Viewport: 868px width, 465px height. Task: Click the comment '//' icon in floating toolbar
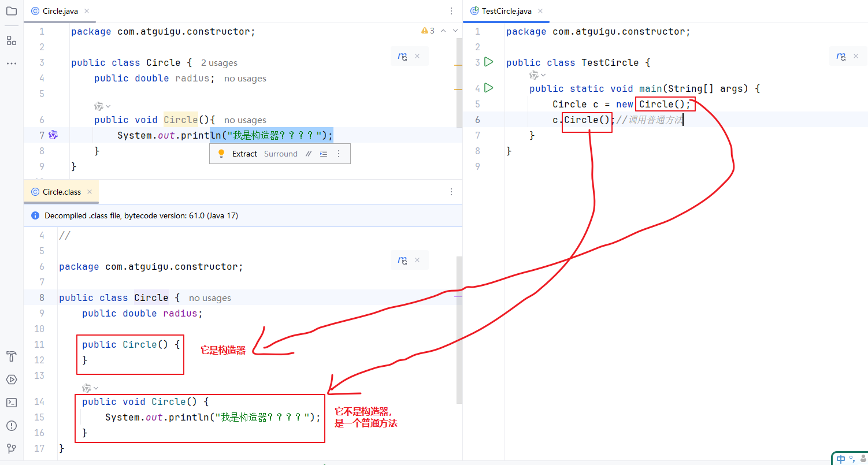[x=308, y=154]
